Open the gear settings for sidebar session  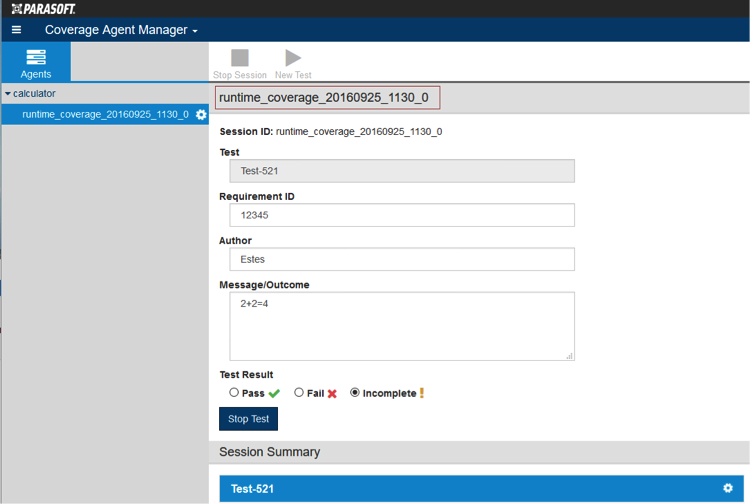tap(201, 115)
